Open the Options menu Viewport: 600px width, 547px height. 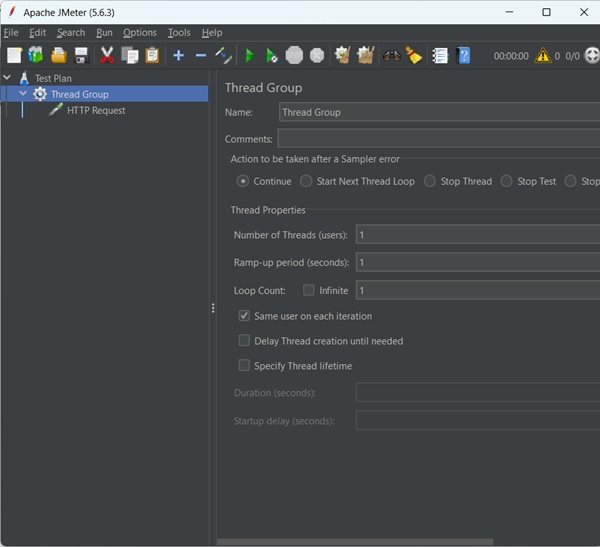click(x=140, y=33)
